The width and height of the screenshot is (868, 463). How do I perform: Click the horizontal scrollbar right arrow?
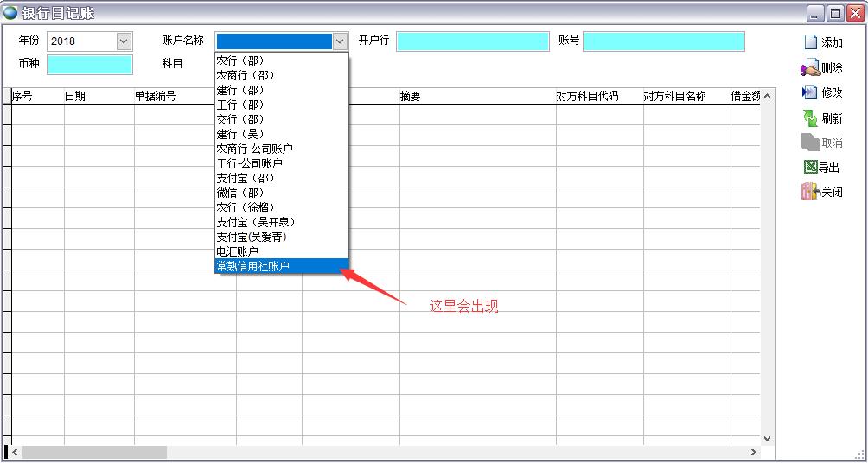tap(754, 452)
